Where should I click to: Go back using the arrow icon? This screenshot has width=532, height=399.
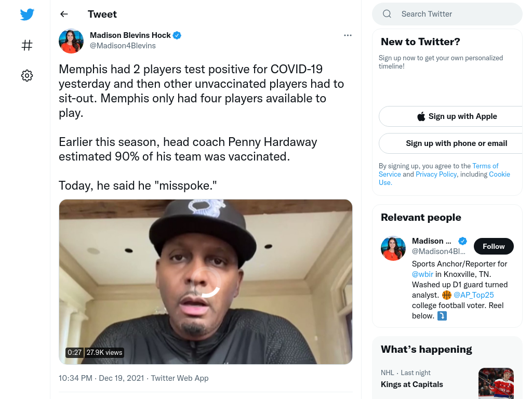pos(64,14)
